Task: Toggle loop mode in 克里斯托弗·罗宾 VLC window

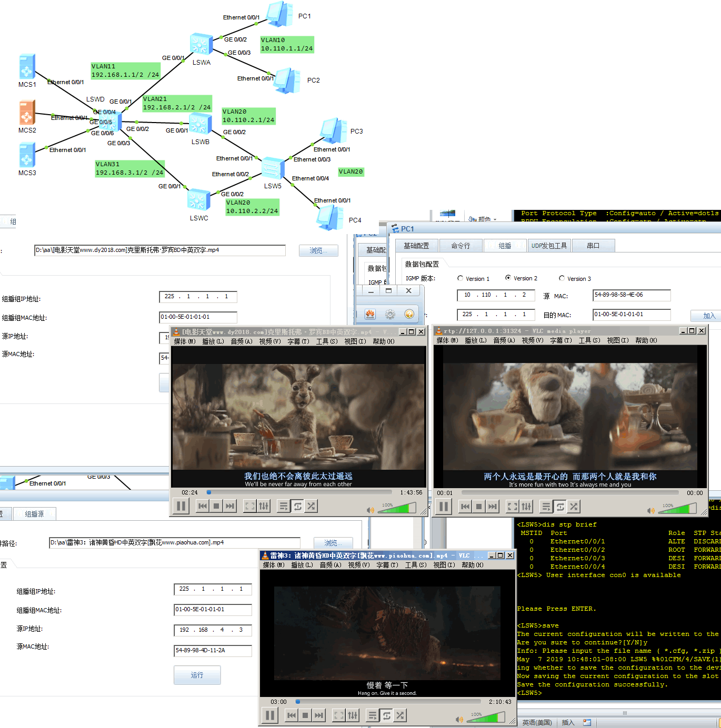Action: point(297,506)
